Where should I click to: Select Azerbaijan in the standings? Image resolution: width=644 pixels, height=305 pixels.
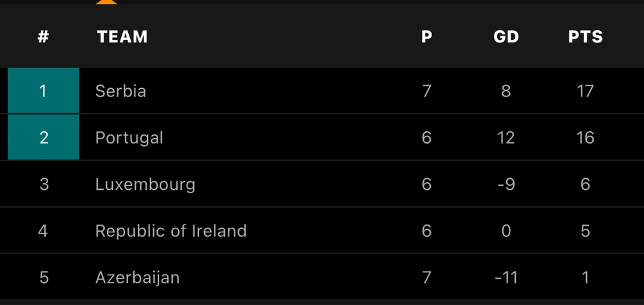137,278
